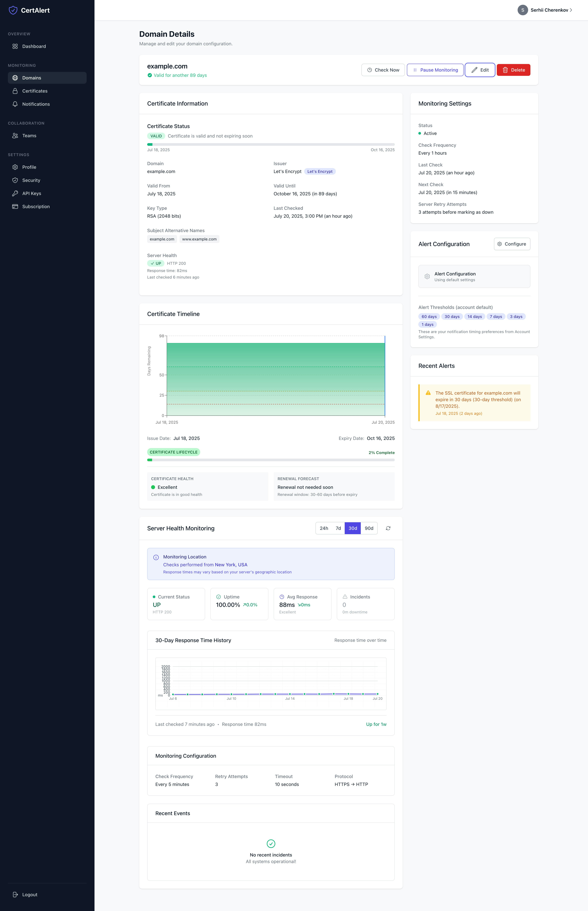Image resolution: width=588 pixels, height=911 pixels.
Task: Delete the example.com domain
Action: 514,70
